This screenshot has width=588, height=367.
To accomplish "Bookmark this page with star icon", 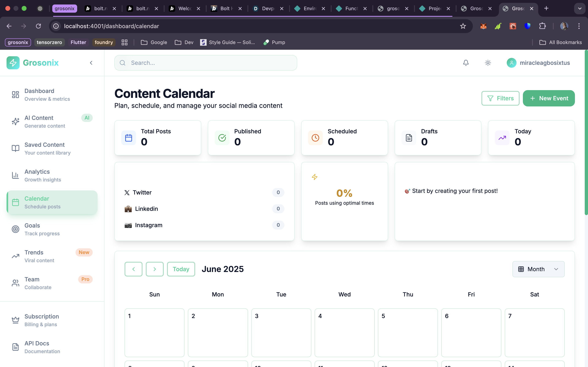I will [463, 26].
